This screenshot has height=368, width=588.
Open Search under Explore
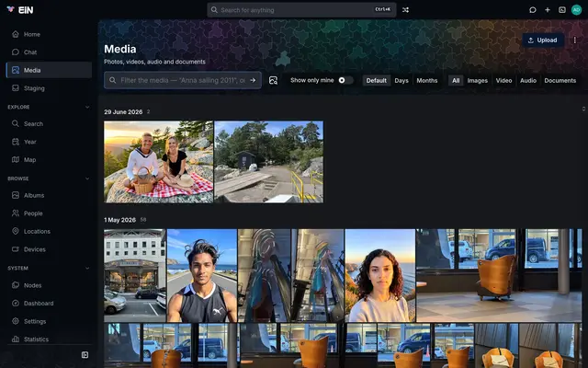point(49,123)
